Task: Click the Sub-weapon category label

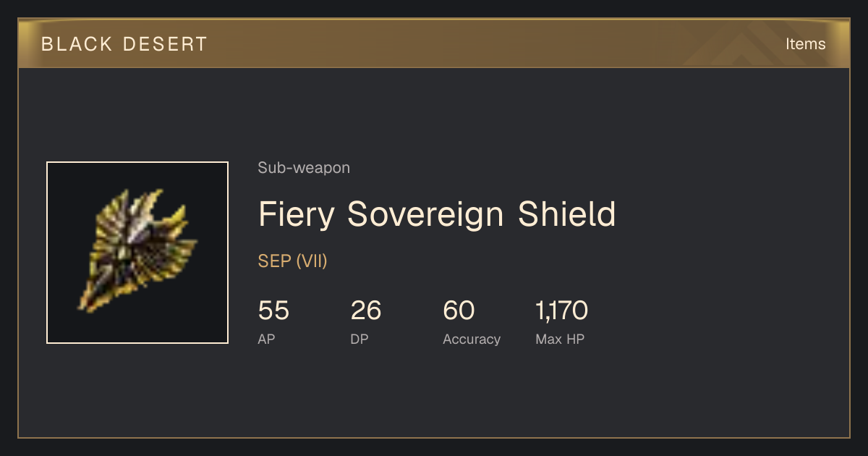Action: tap(304, 168)
